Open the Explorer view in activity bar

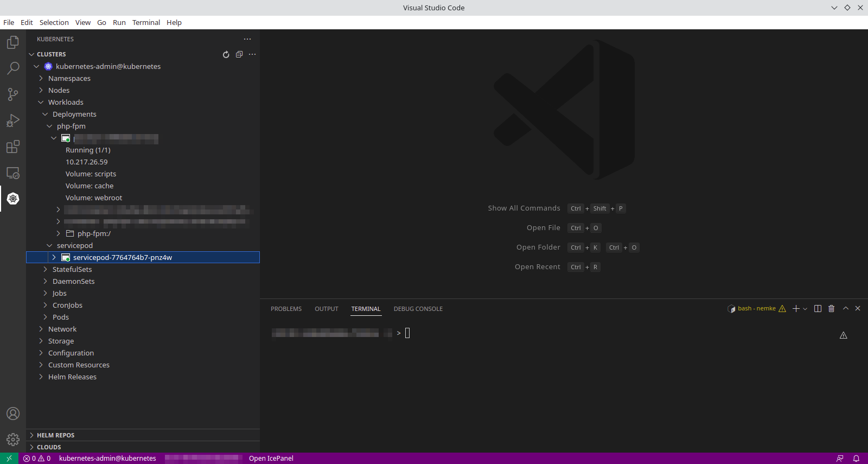[13, 42]
